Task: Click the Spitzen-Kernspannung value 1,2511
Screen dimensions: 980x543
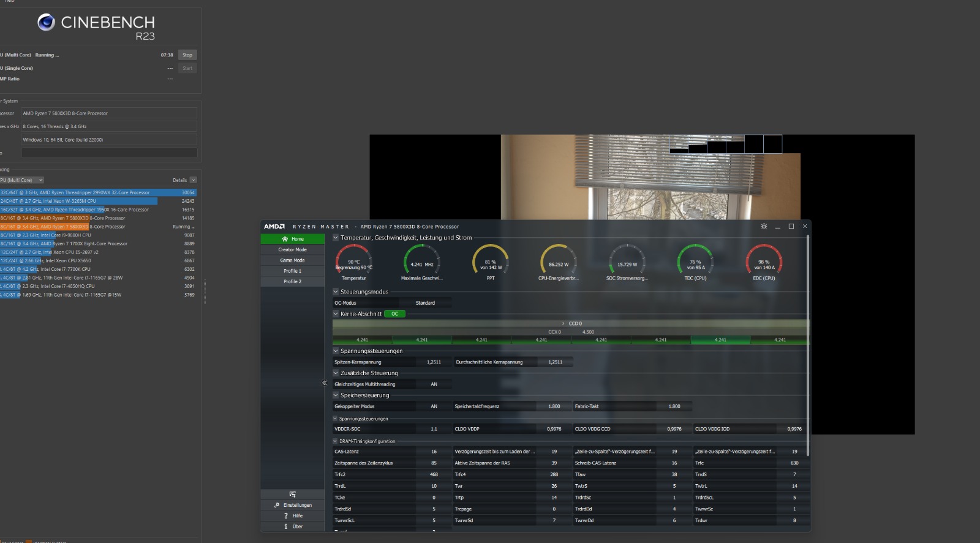Action: tap(434, 362)
